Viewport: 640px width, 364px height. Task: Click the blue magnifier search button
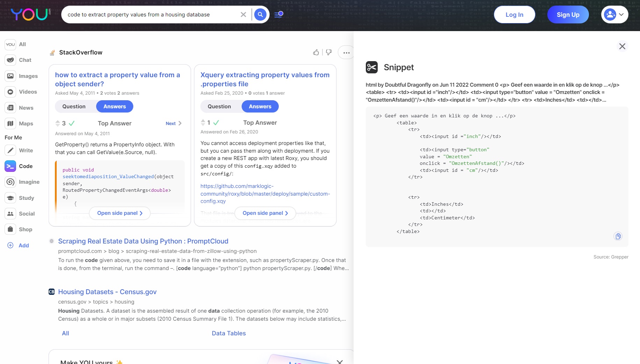tap(260, 15)
